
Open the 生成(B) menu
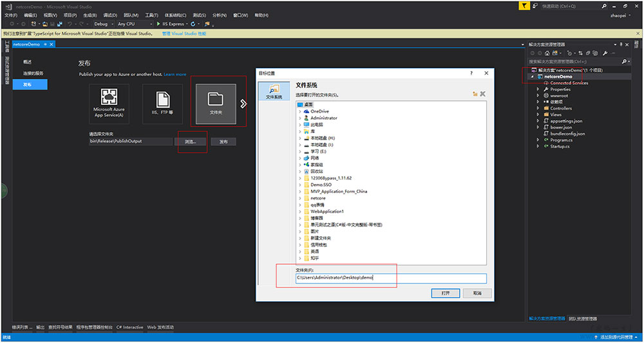[x=90, y=15]
